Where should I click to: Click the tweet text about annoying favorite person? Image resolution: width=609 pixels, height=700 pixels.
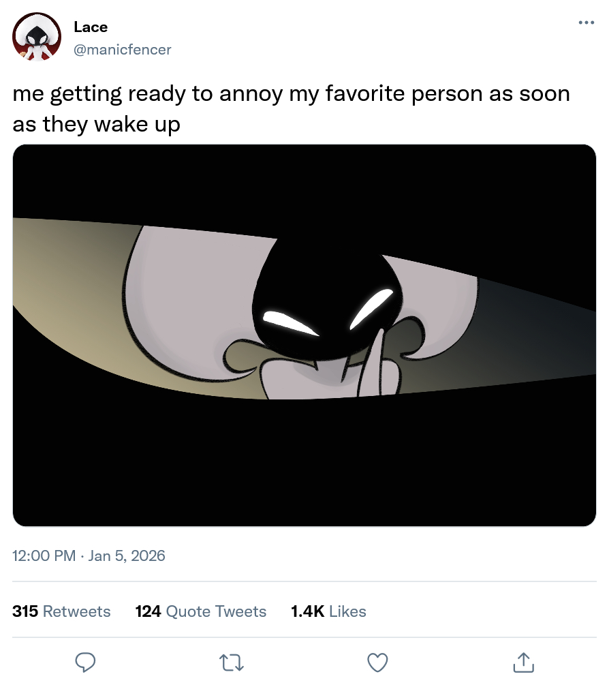(x=291, y=109)
